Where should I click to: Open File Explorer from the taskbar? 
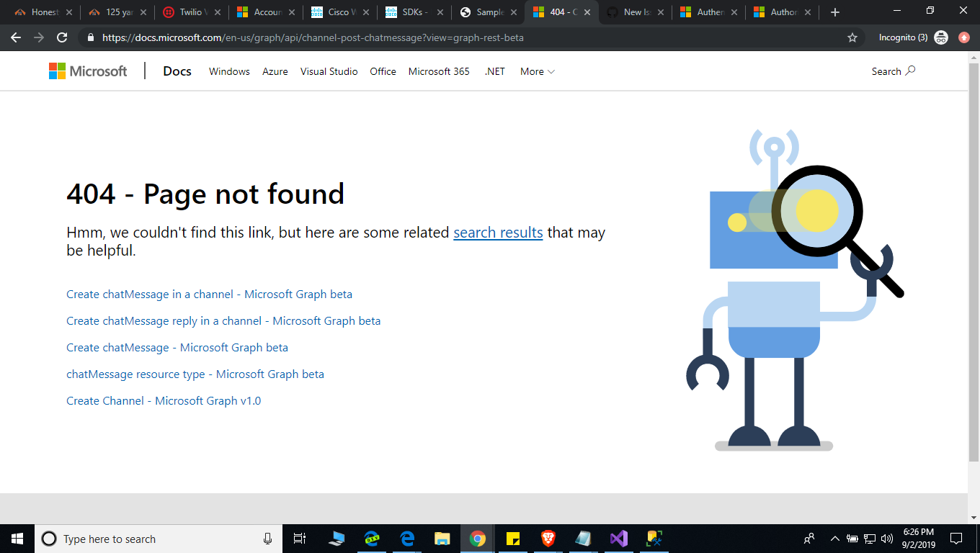click(x=442, y=539)
